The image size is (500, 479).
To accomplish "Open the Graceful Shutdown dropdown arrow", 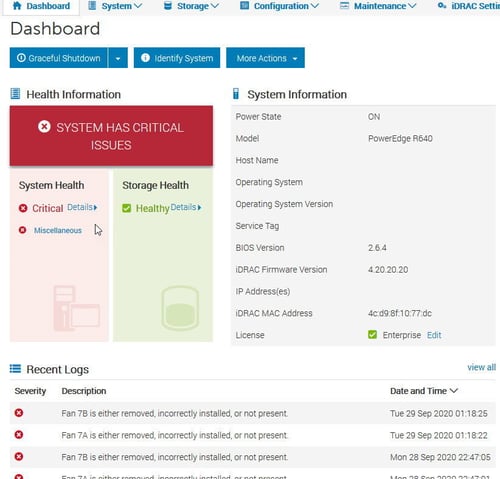I will tap(118, 58).
